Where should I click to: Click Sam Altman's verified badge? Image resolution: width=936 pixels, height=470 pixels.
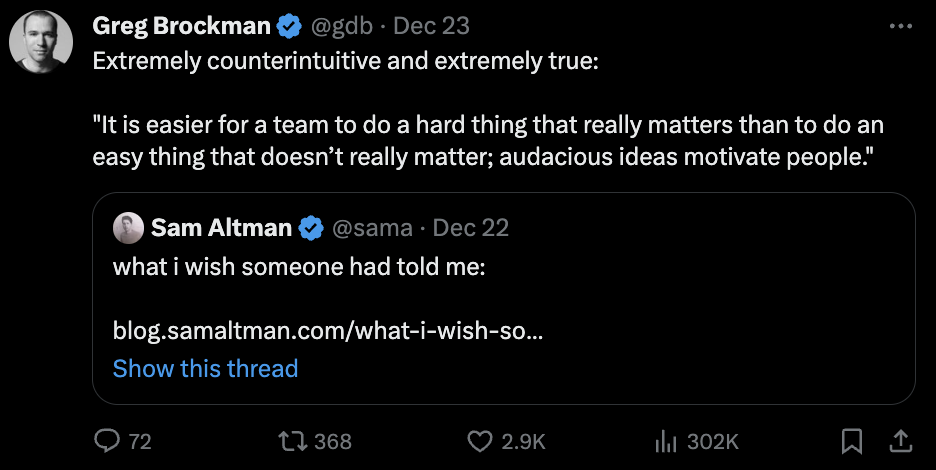click(310, 228)
